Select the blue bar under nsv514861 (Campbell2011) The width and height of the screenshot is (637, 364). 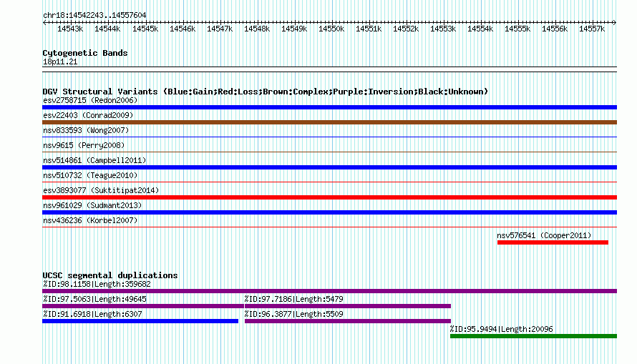329,167
